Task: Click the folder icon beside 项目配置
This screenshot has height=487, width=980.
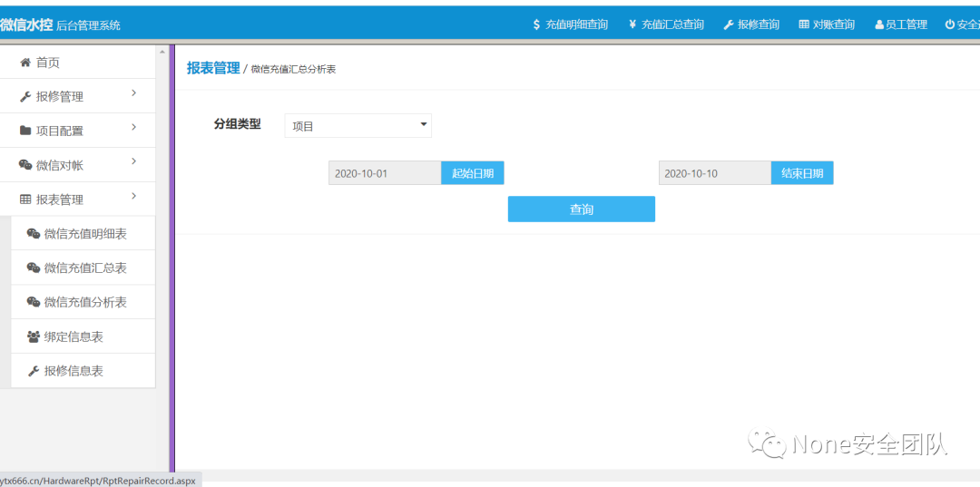Action: (x=25, y=131)
